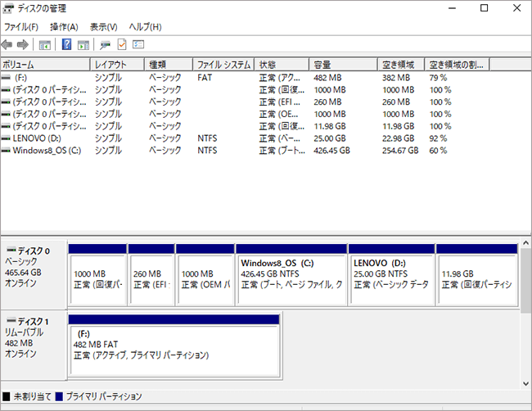Select the LENOVO (D:) volume row
532x411 pixels.
pos(244,138)
